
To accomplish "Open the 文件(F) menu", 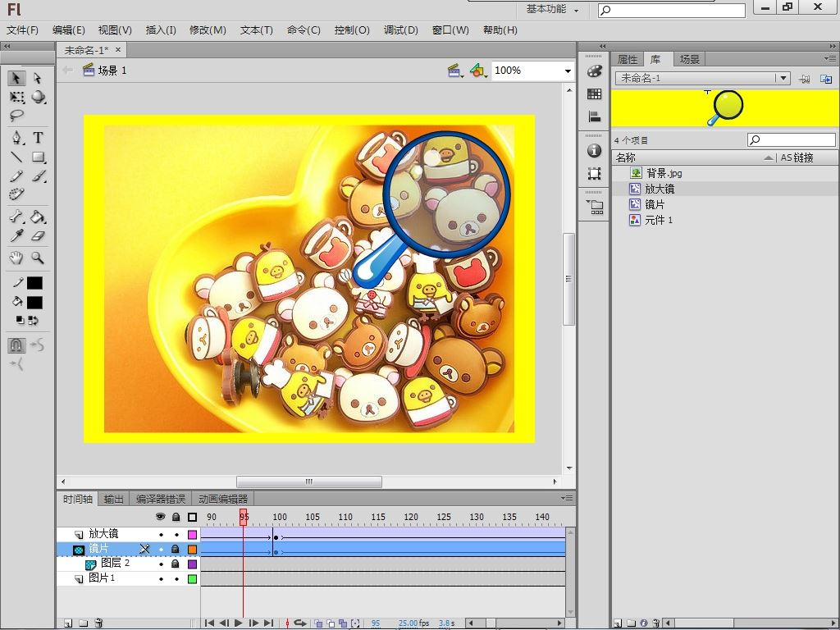I will (x=22, y=30).
